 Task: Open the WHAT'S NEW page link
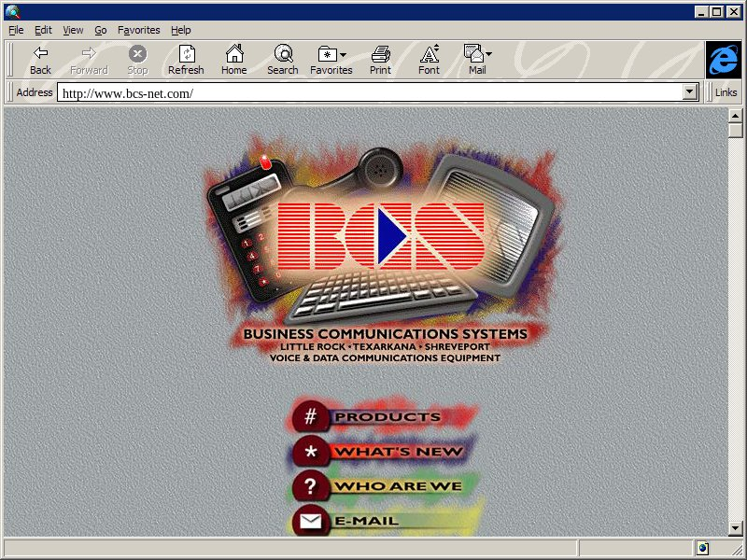click(396, 452)
